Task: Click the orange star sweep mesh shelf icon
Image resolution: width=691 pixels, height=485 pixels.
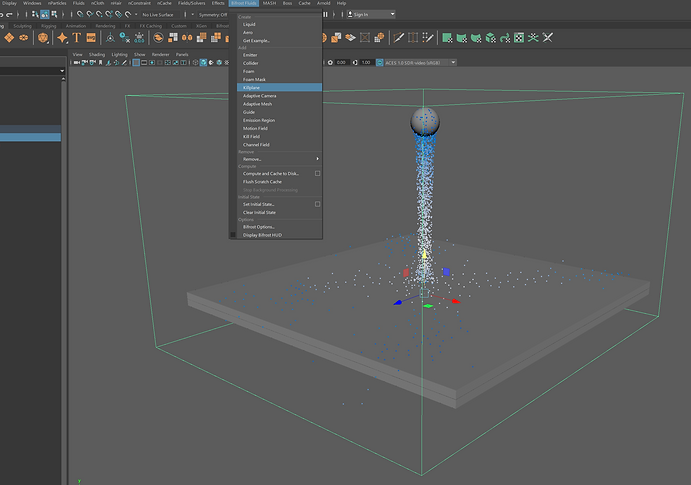Action: click(x=62, y=38)
